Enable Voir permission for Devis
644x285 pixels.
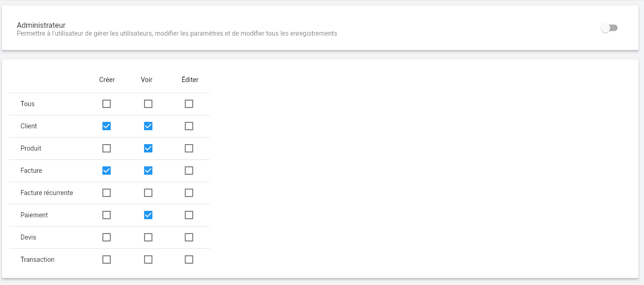tap(148, 237)
